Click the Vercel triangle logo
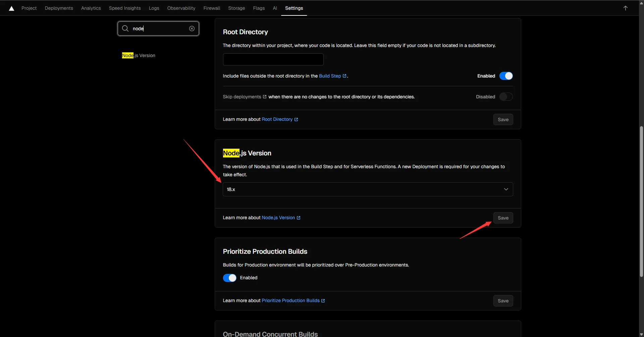644x337 pixels. tap(11, 8)
